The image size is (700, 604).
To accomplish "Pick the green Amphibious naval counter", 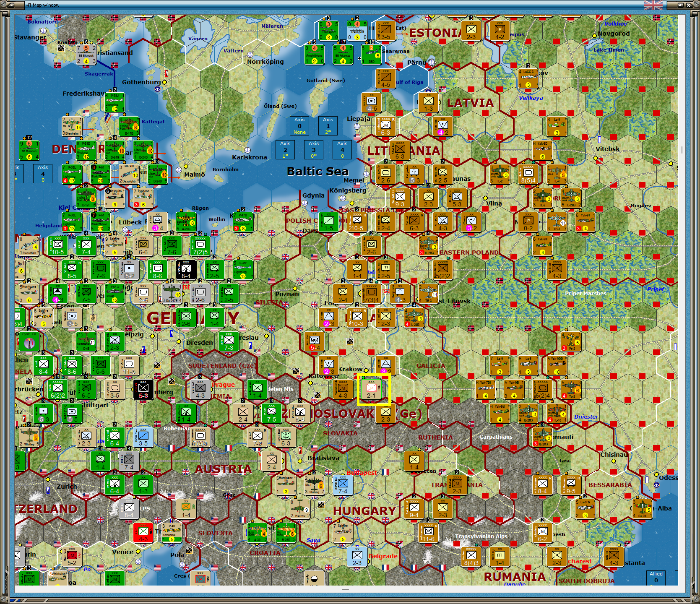I will tap(314, 55).
